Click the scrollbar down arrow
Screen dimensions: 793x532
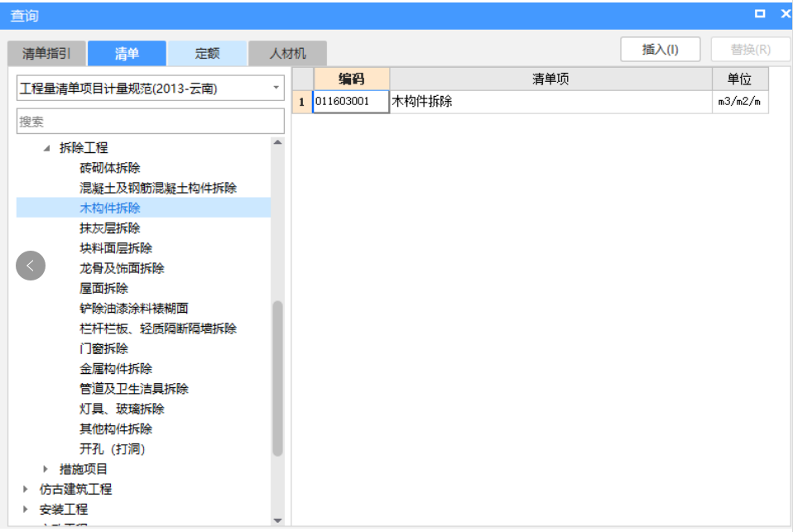click(276, 520)
